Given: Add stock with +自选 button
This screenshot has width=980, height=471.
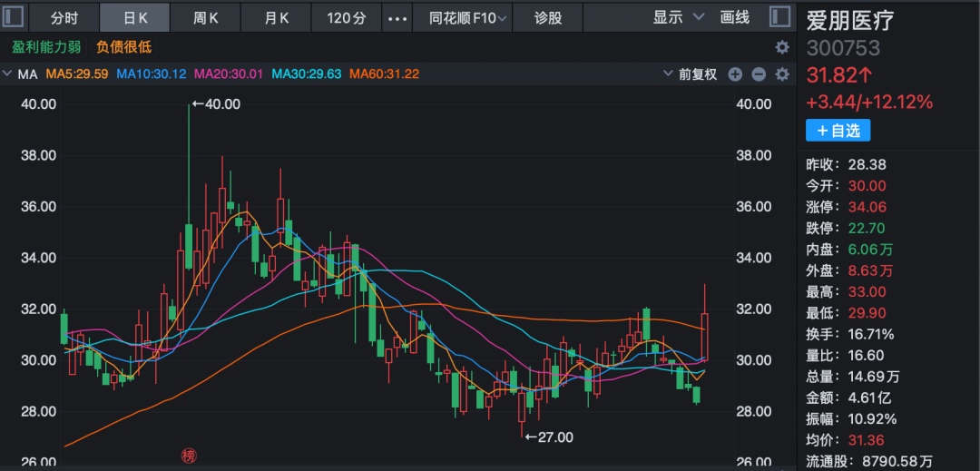Looking at the screenshot, I should [838, 131].
